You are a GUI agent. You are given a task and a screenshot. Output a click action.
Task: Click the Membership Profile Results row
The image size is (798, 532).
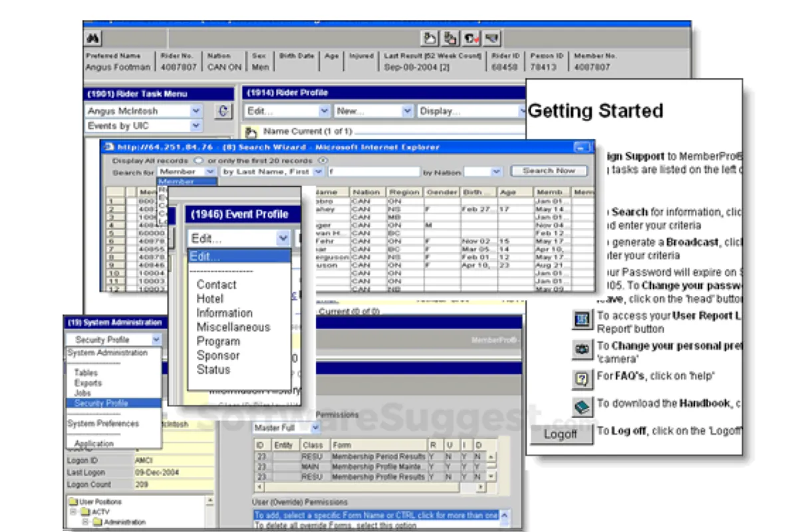coord(370,477)
